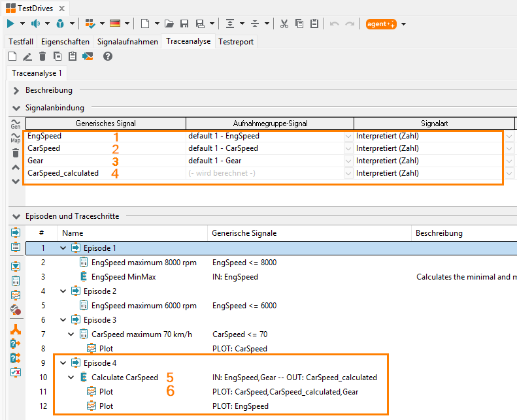Click the main toolbar paste clipboard icon
Screen dimensions: 517x420
[x=314, y=24]
